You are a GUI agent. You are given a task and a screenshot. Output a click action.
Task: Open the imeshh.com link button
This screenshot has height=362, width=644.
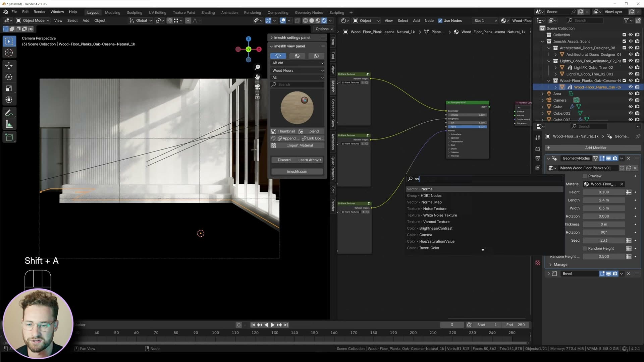tap(297, 172)
